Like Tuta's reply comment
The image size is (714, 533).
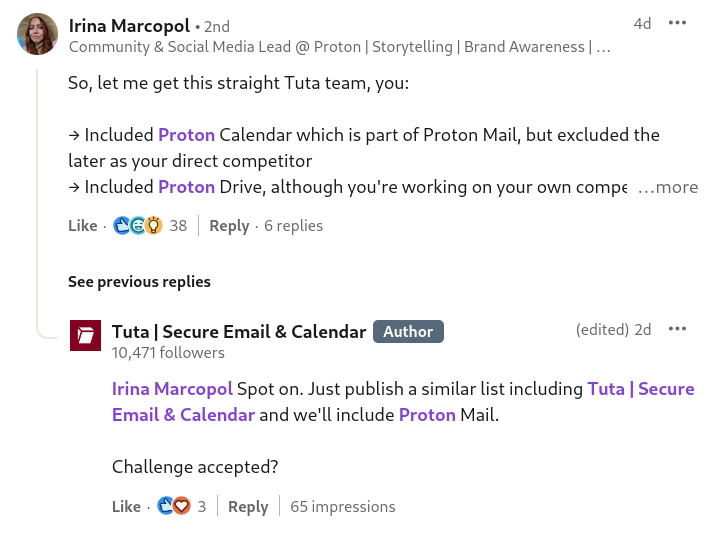point(126,507)
